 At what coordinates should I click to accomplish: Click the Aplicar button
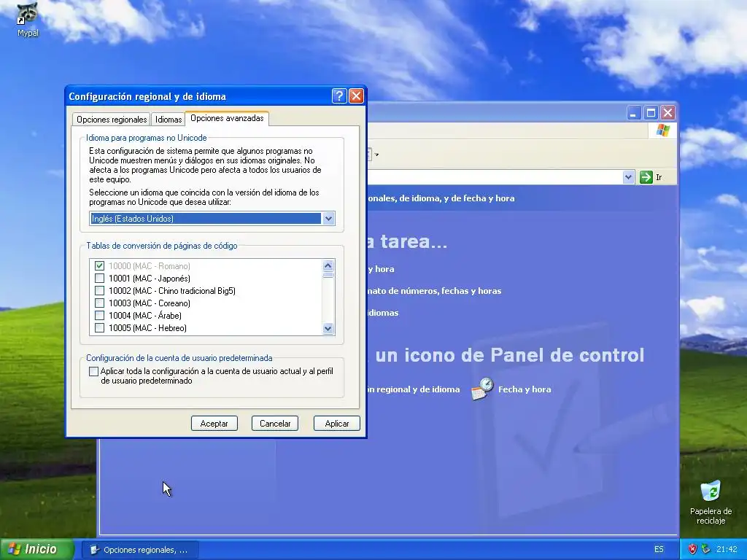(336, 424)
